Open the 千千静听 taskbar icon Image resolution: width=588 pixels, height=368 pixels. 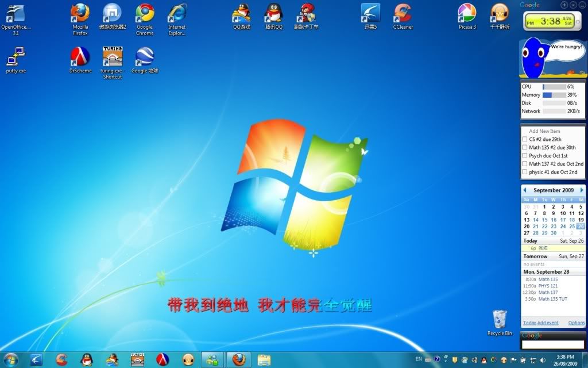click(x=188, y=360)
